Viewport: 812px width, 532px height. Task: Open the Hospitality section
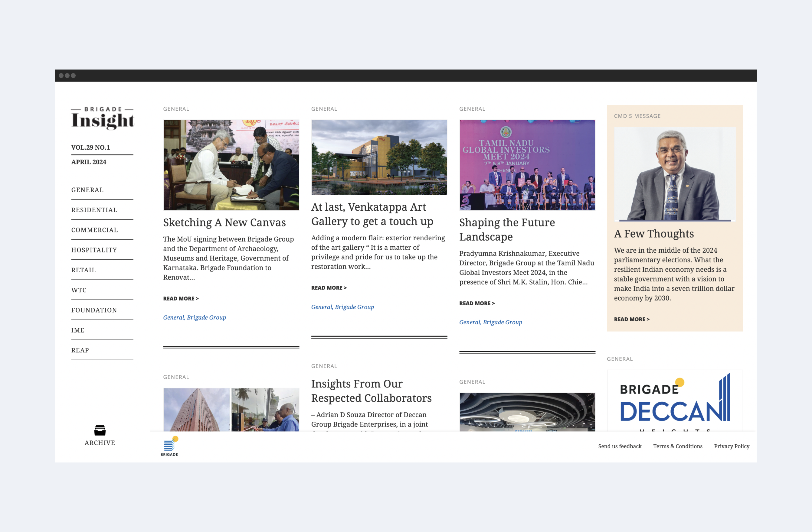tap(94, 250)
